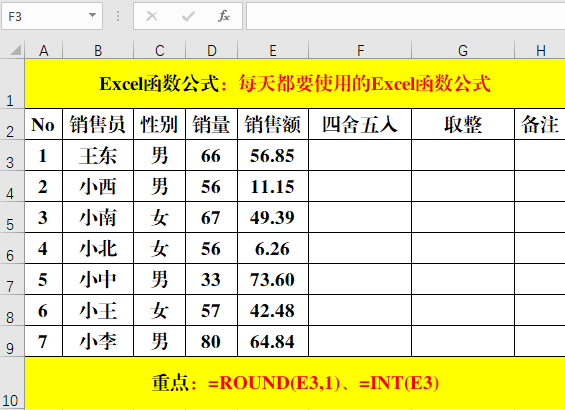Click the cell containing '王东'
The width and height of the screenshot is (565, 410).
tap(98, 155)
